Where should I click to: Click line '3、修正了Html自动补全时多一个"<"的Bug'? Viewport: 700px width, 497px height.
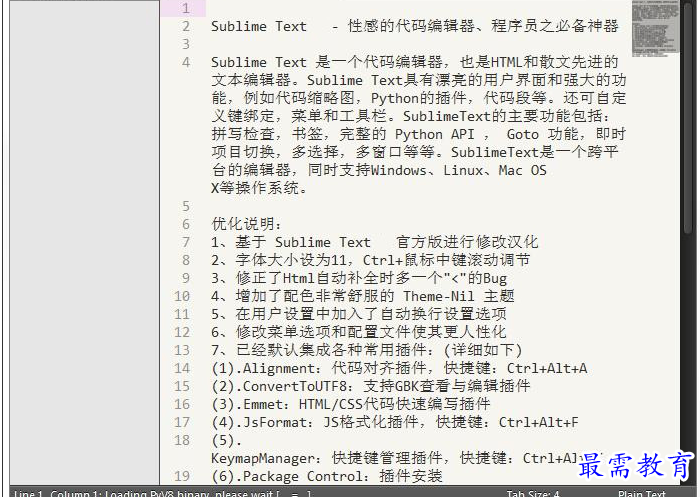pos(359,278)
